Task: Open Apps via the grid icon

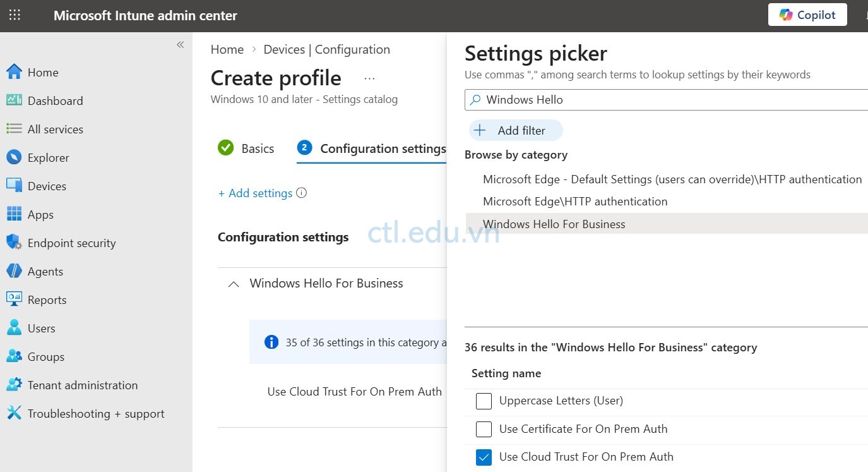Action: (14, 214)
